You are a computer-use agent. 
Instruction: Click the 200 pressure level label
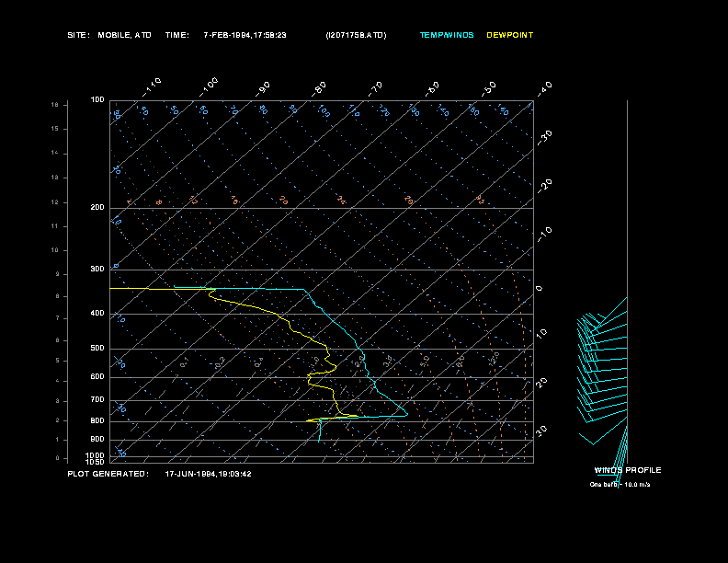click(97, 208)
